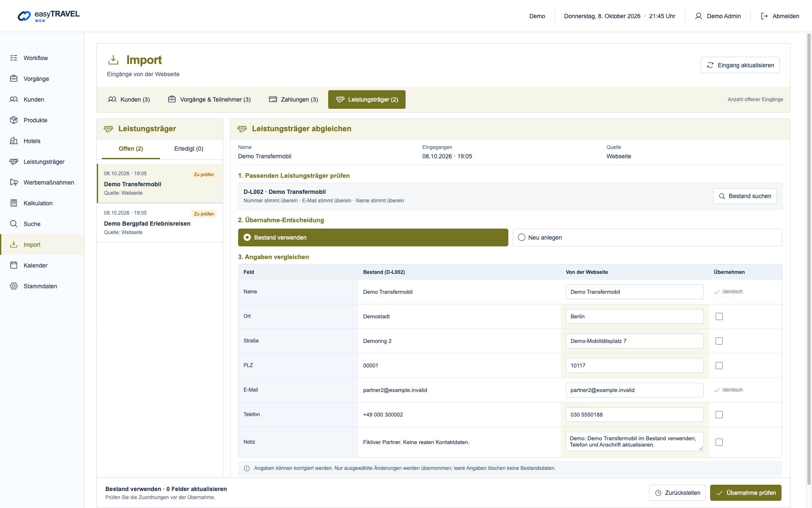The height and width of the screenshot is (508, 812).
Task: Click the Kunden people icon in sidebar
Action: [14, 99]
